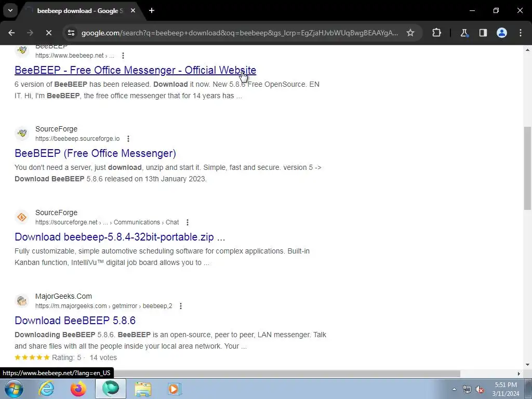Select the beebeep download Google Search tab
Screen dimensions: 532x399
(x=79, y=11)
